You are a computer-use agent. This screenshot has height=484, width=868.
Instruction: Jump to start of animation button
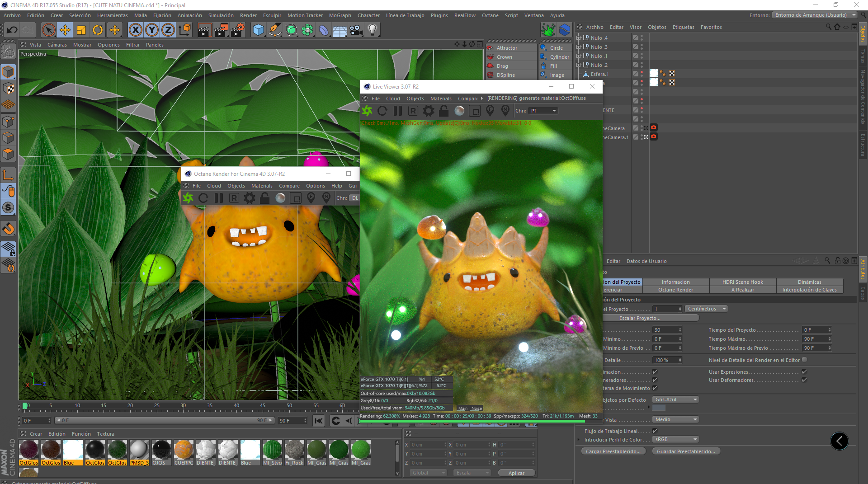click(319, 421)
